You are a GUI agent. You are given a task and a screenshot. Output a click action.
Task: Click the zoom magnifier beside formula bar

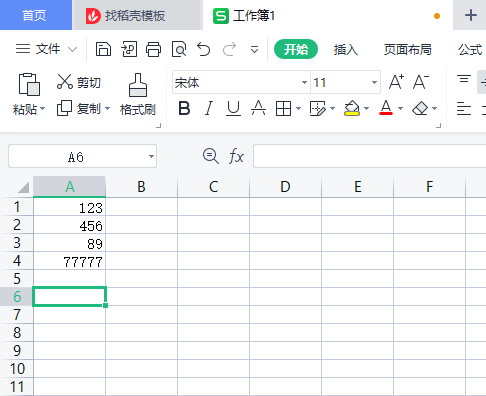click(x=211, y=156)
